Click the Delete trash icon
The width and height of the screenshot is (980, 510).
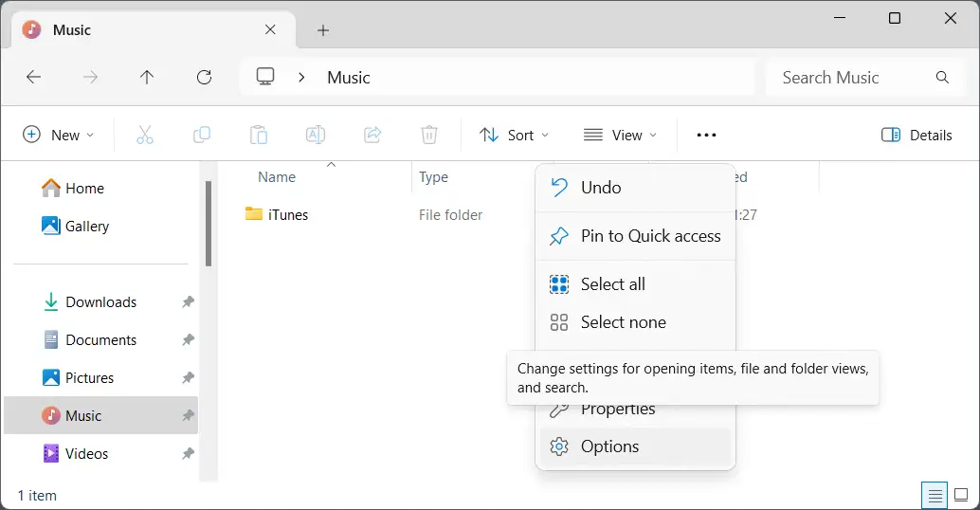point(429,135)
